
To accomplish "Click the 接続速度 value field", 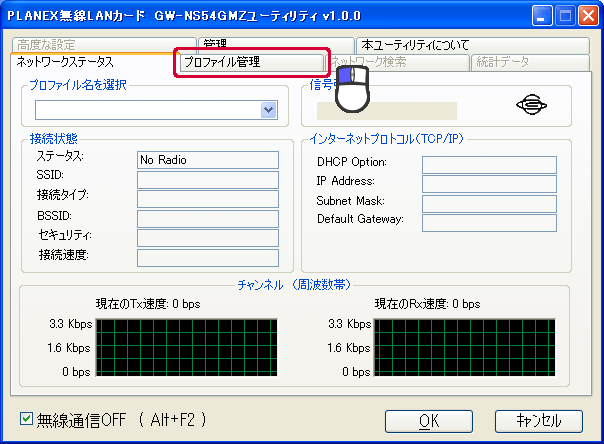I will coord(208,258).
